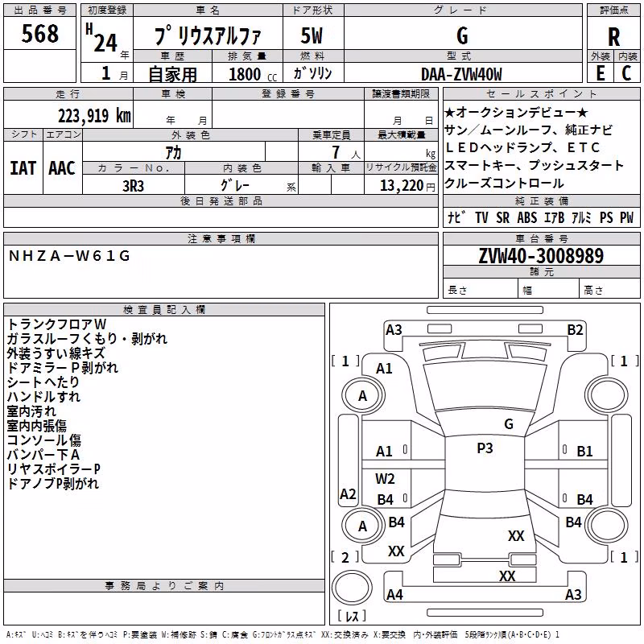Image resolution: width=644 pixels, height=644 pixels.
Task: Select the W2 mark on the diagram
Action: [385, 478]
